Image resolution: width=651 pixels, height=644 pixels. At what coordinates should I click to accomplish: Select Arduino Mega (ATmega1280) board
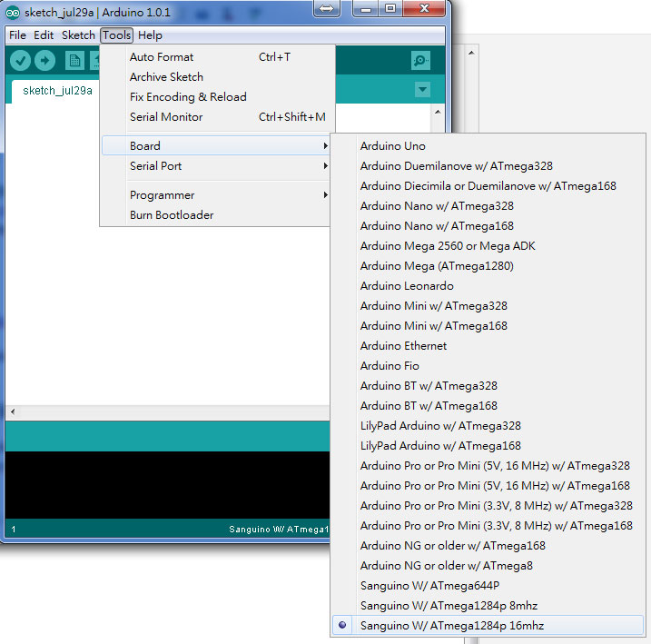488,266
